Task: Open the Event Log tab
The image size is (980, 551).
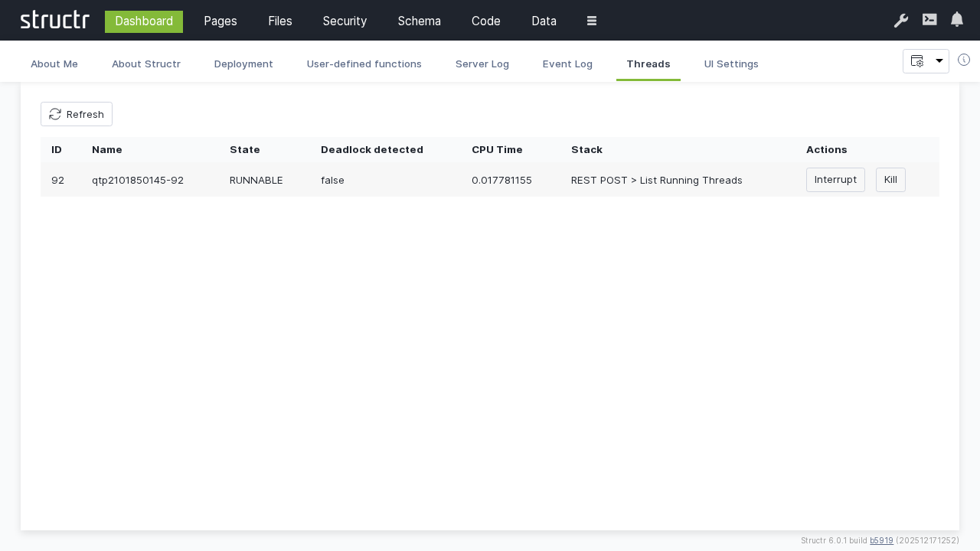Action: (x=567, y=64)
